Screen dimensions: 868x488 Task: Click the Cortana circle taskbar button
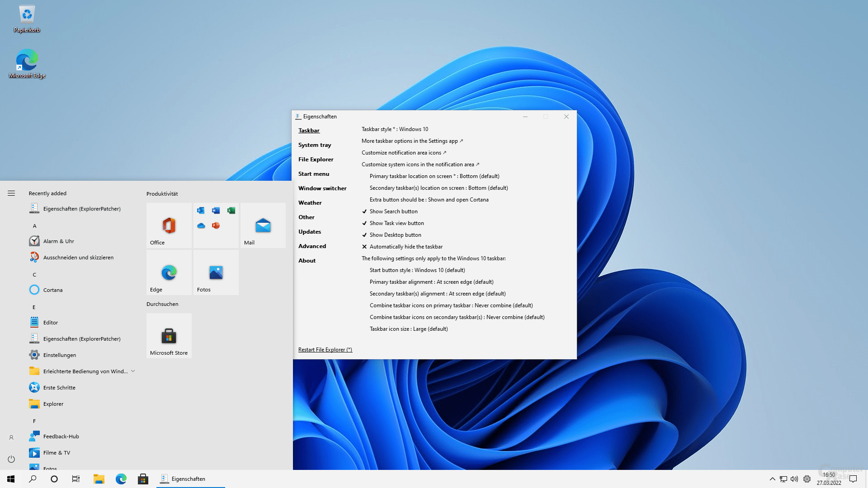54,479
